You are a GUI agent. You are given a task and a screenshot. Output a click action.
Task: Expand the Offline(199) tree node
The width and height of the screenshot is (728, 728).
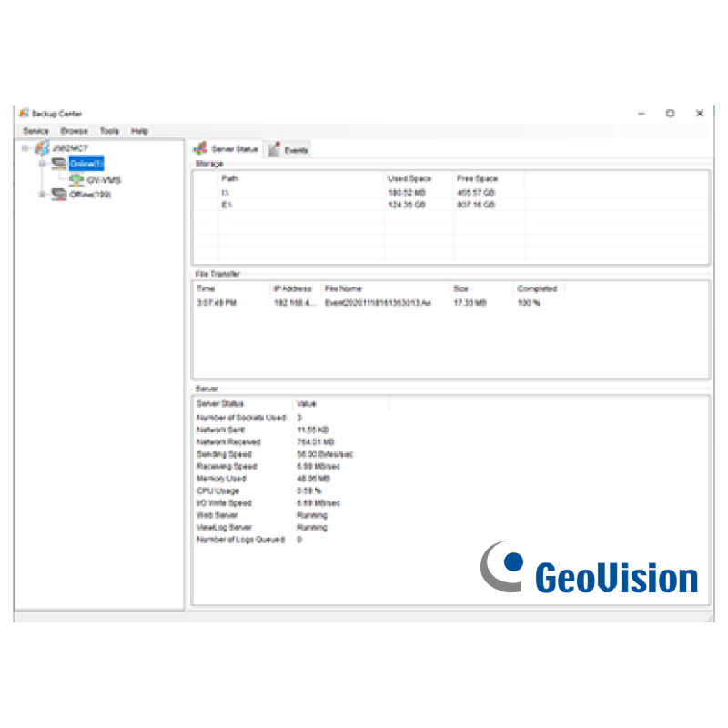tap(42, 195)
